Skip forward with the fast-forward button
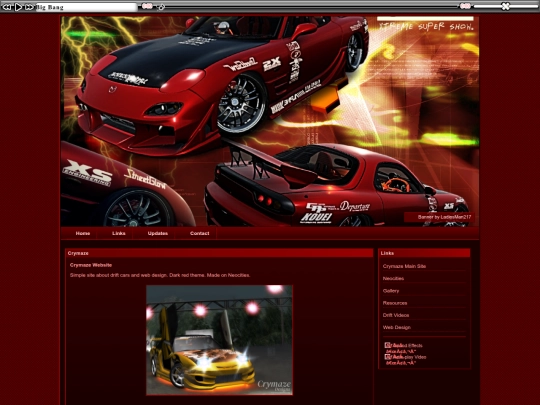Image resolution: width=540 pixels, height=405 pixels. tap(29, 7)
